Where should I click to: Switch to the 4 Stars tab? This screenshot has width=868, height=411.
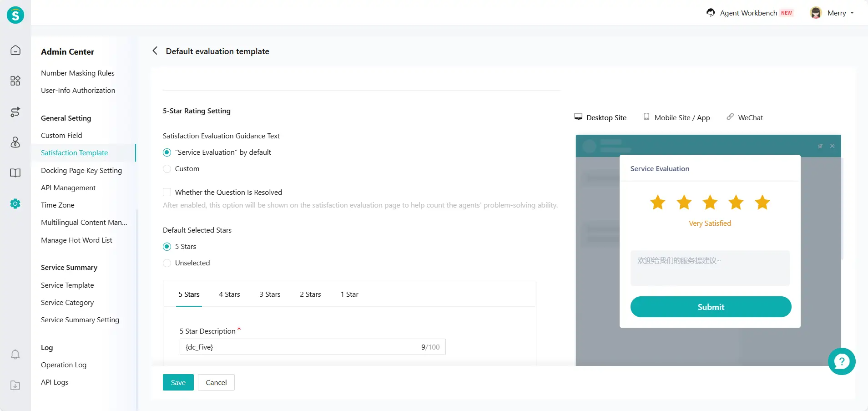coord(229,294)
